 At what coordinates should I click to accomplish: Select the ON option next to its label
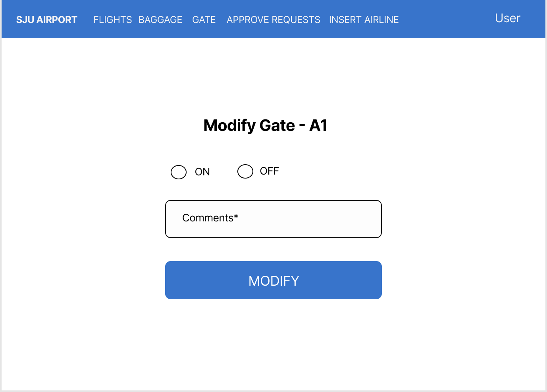(x=178, y=172)
